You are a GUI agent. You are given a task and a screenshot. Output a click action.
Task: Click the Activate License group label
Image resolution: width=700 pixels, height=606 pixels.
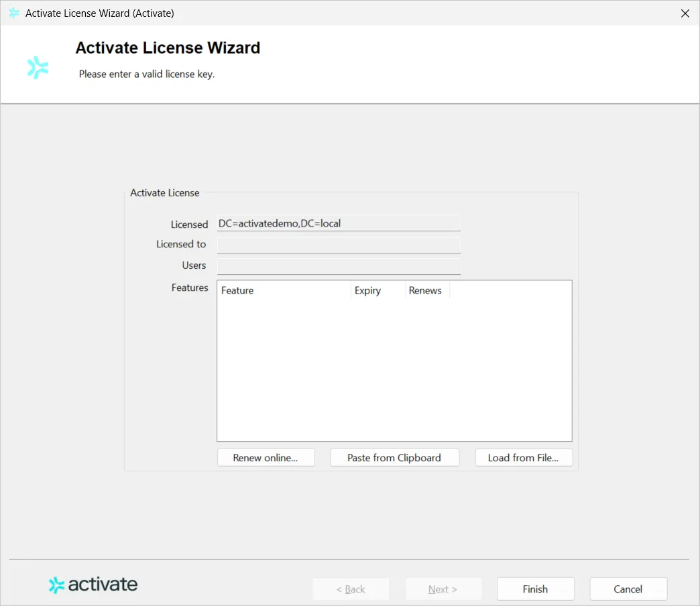pos(165,193)
